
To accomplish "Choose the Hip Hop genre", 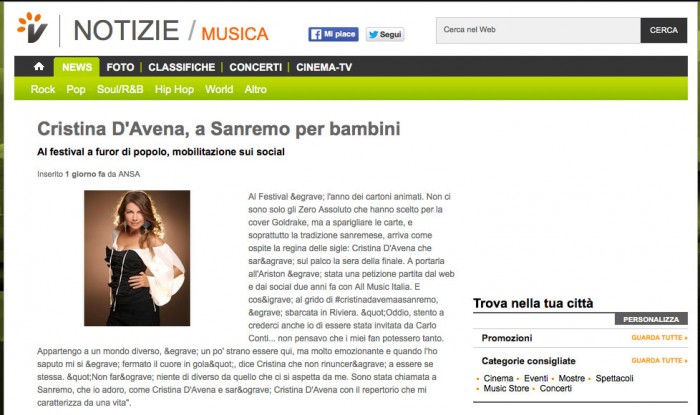I will [174, 89].
